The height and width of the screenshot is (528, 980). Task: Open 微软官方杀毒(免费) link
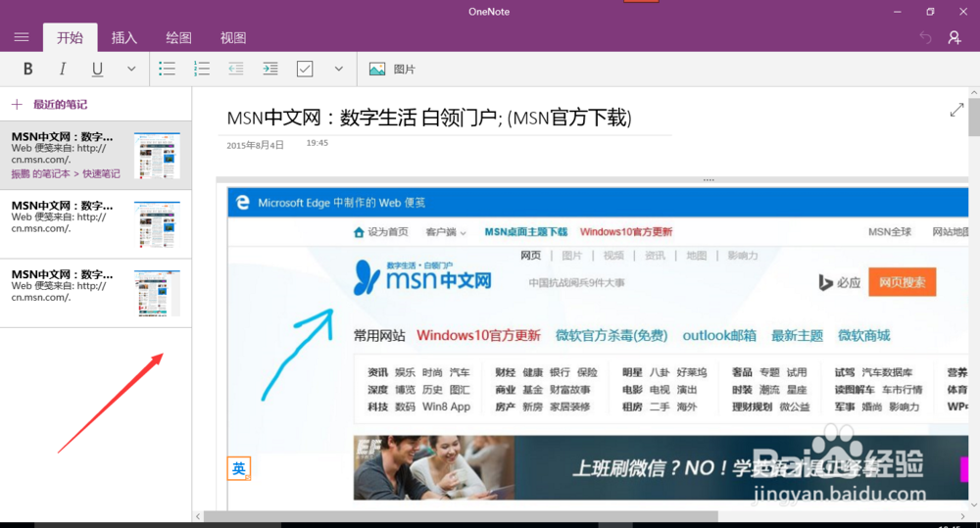click(612, 336)
